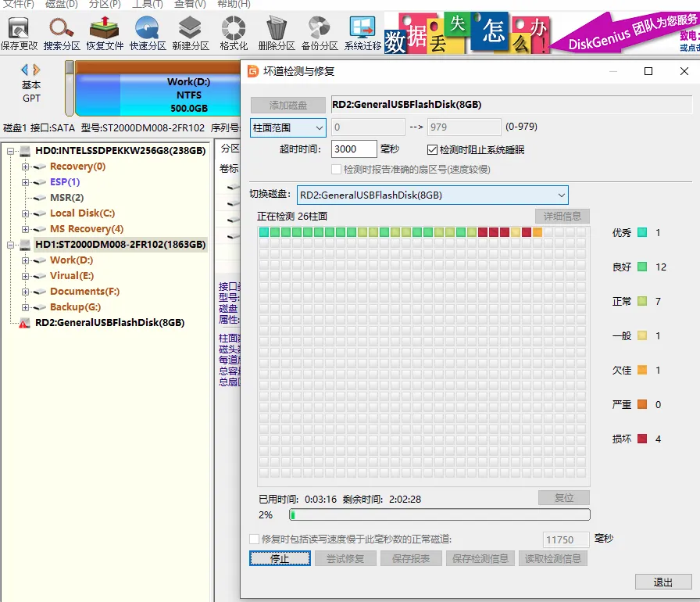The height and width of the screenshot is (602, 700).
Task: Expand the ESP(1) partition node
Action: click(x=26, y=182)
